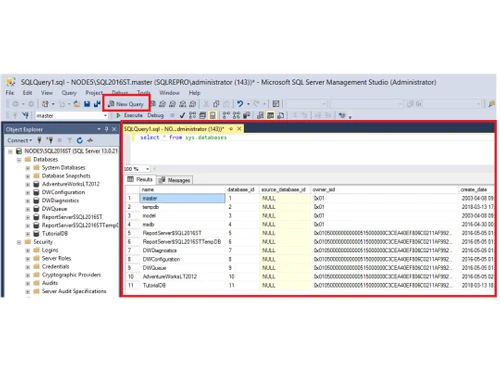
Task: Click the NODE5\SQL2016ST server icon
Action: tap(19, 151)
